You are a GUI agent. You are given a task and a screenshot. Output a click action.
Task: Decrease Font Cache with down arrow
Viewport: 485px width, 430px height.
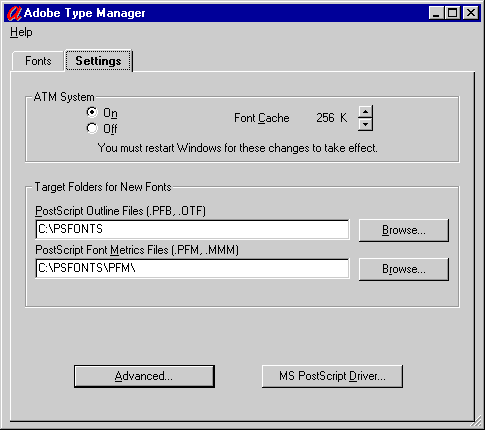point(366,125)
